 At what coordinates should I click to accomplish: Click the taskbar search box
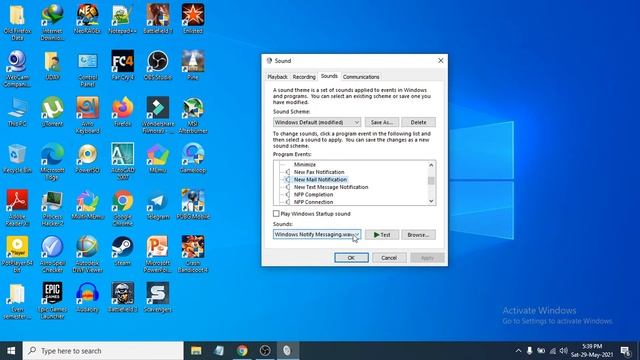[103, 351]
